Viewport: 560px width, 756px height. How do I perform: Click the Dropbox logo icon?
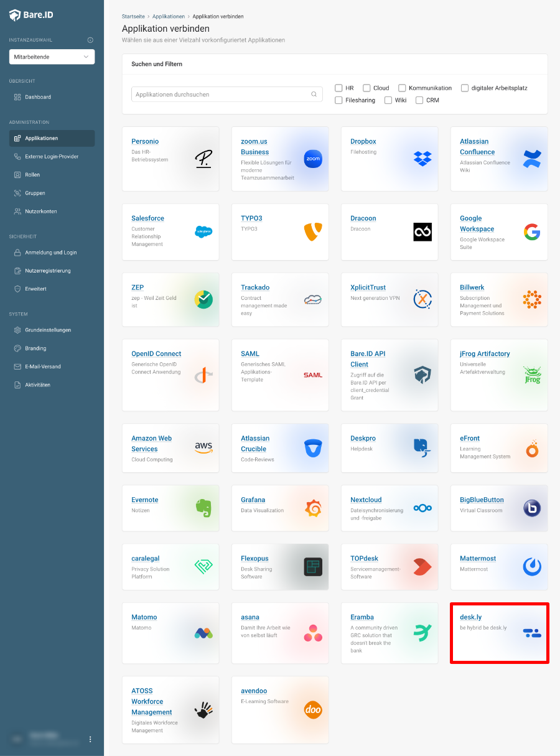[x=422, y=159]
